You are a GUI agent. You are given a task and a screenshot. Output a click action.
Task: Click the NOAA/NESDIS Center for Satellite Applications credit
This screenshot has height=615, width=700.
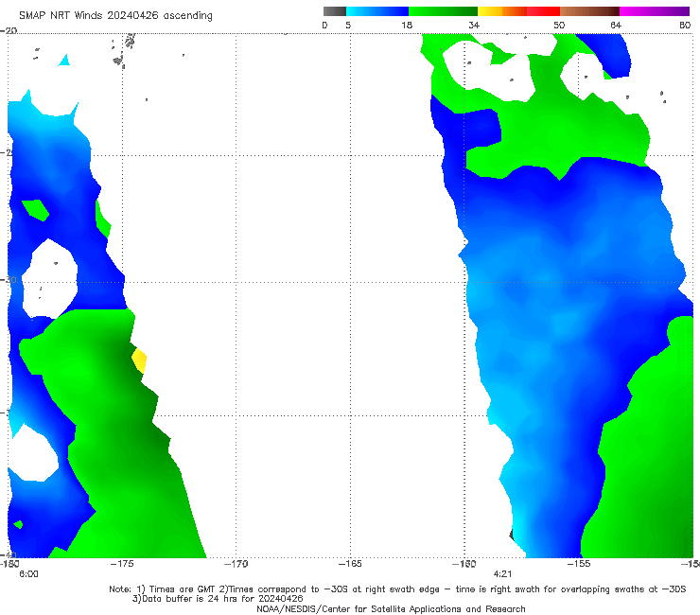pyautogui.click(x=391, y=609)
